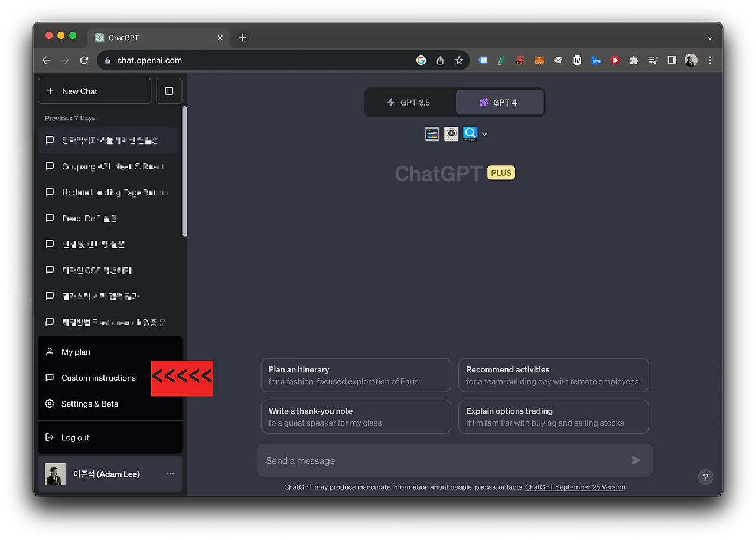Open the Updated Landing Page chat
This screenshot has height=540, width=756.
click(107, 192)
